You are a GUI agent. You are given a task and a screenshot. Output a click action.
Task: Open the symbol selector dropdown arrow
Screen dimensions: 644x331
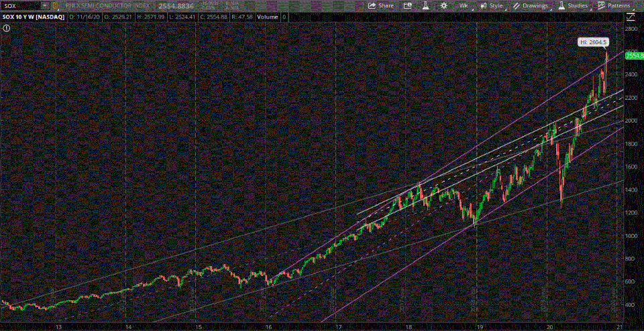[x=46, y=6]
